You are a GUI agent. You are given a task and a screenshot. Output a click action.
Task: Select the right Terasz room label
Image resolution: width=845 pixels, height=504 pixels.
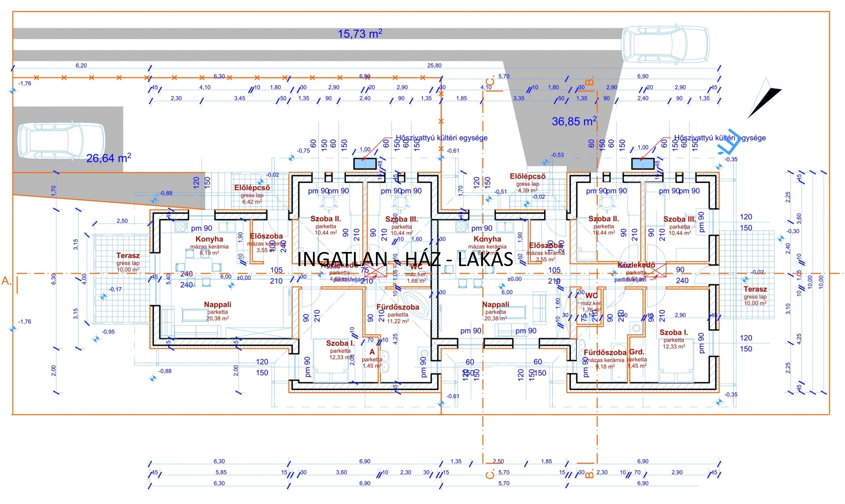(x=755, y=289)
